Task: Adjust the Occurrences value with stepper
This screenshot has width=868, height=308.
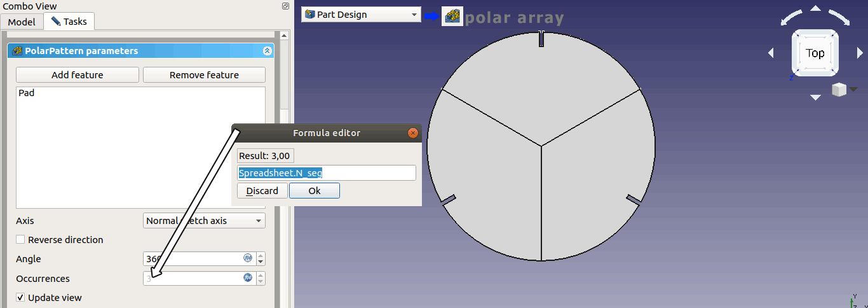Action: pyautogui.click(x=261, y=278)
